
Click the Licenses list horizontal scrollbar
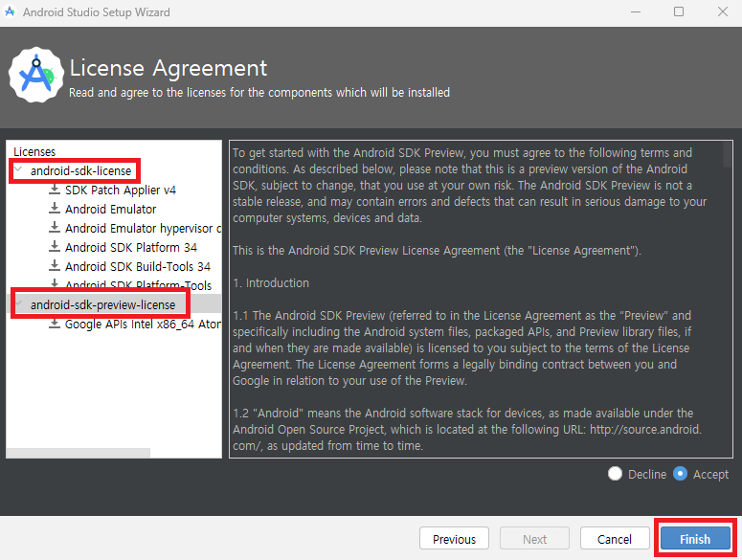[x=79, y=453]
